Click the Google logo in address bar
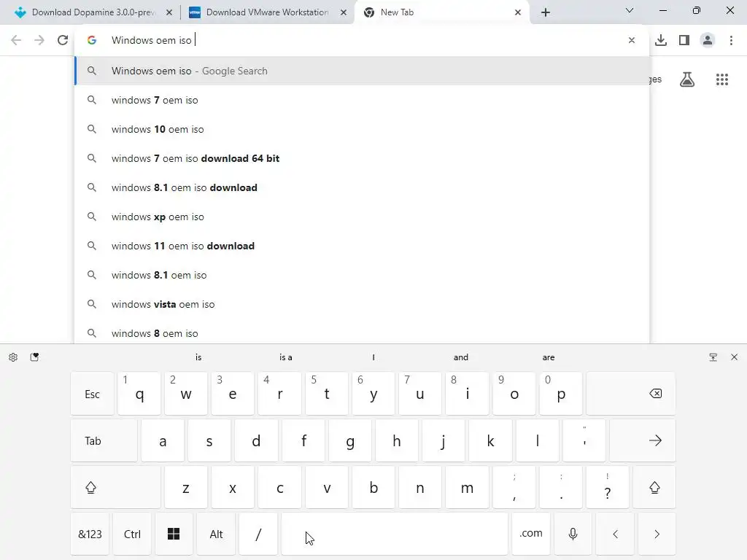747x560 pixels. 92,40
